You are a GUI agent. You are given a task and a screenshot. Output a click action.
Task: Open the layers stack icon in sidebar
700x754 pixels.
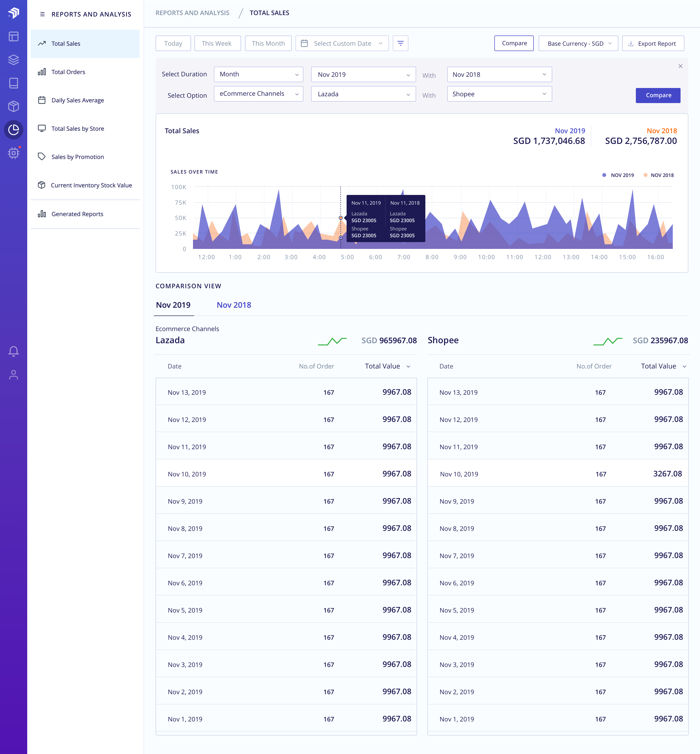(x=14, y=60)
